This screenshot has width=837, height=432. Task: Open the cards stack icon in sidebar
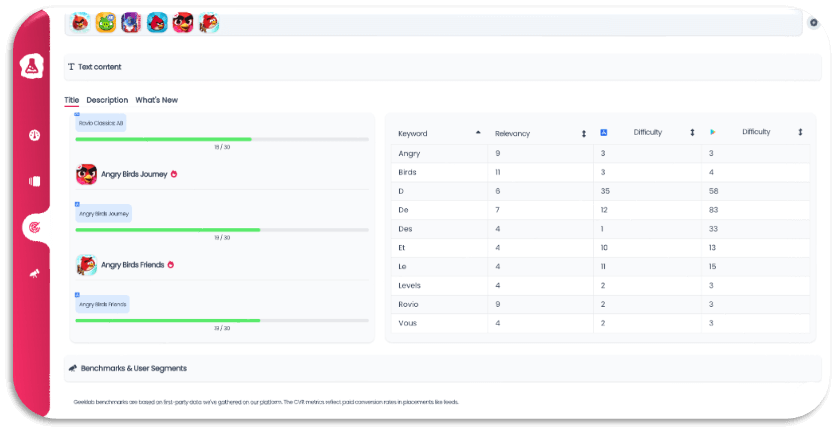click(x=34, y=182)
